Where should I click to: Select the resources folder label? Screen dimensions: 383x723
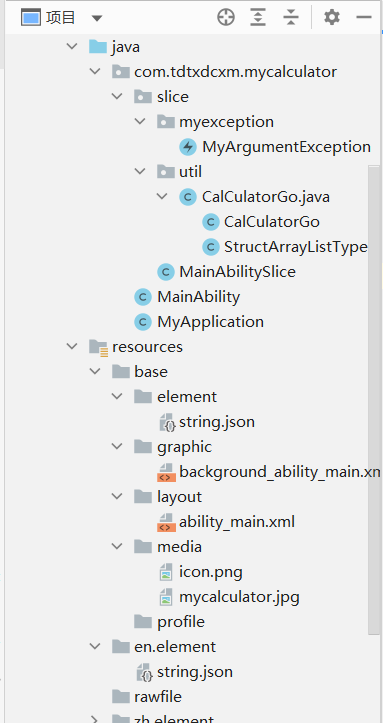click(x=147, y=347)
